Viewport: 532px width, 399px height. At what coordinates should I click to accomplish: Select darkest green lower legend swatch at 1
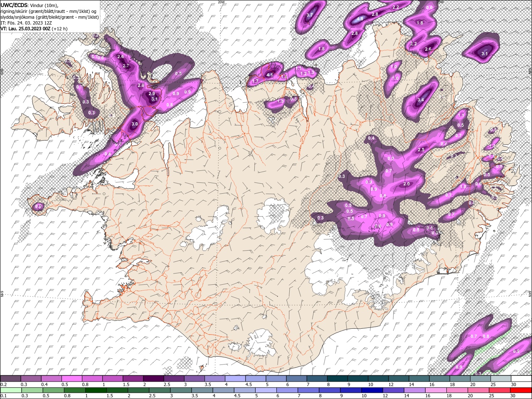click(x=96, y=390)
